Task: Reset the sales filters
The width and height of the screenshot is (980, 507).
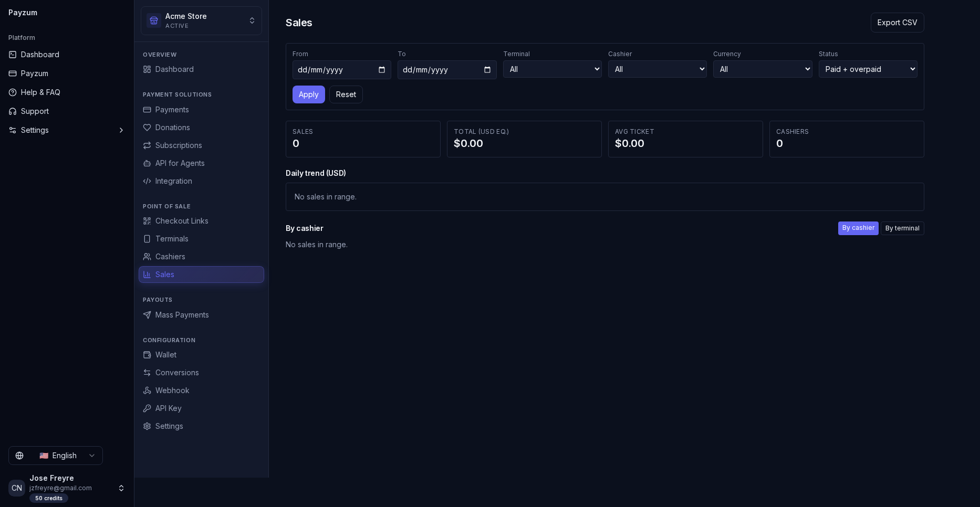Action: tap(346, 94)
